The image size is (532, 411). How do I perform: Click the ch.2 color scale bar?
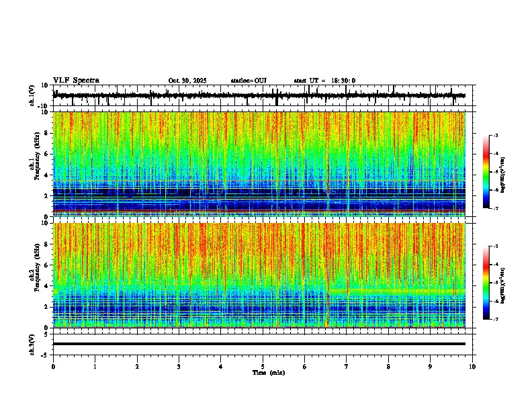[x=486, y=283]
